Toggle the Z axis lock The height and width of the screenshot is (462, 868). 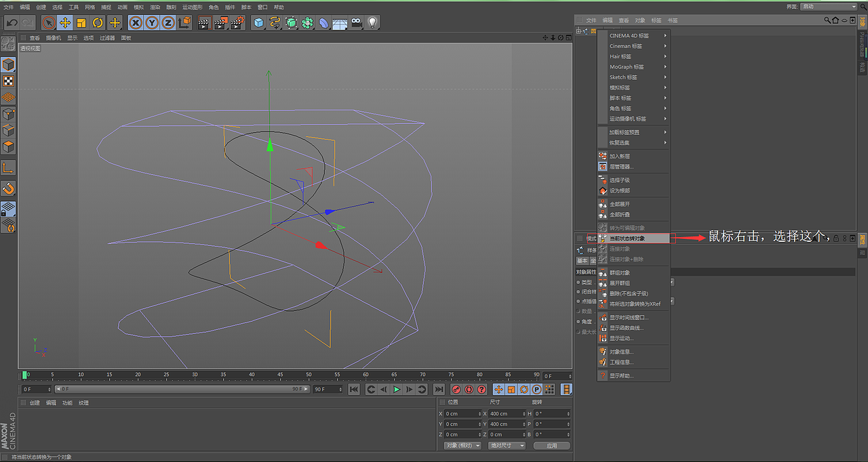(x=168, y=22)
